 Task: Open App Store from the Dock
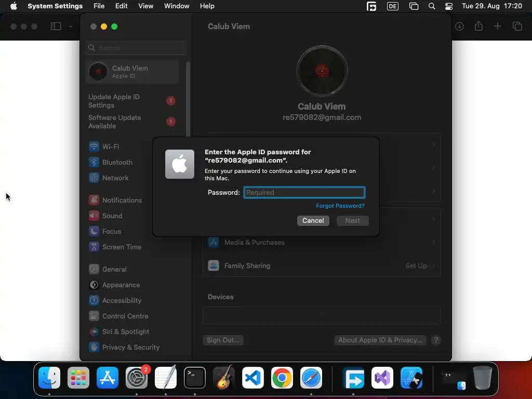[108, 378]
